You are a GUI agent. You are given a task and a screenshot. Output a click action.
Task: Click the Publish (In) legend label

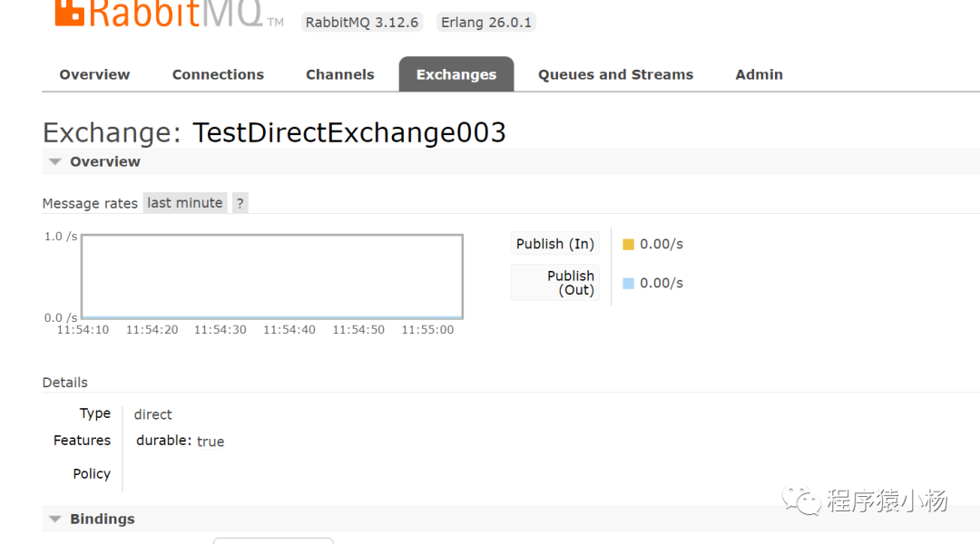click(x=555, y=244)
